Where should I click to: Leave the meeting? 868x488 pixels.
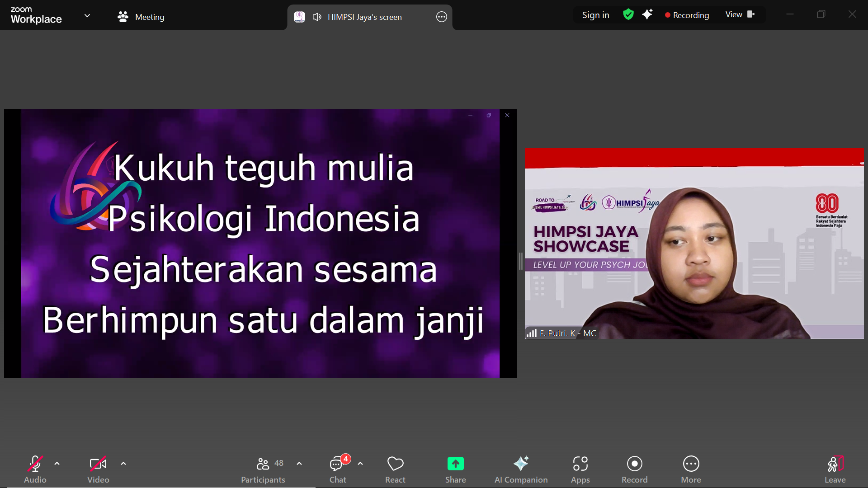click(835, 469)
